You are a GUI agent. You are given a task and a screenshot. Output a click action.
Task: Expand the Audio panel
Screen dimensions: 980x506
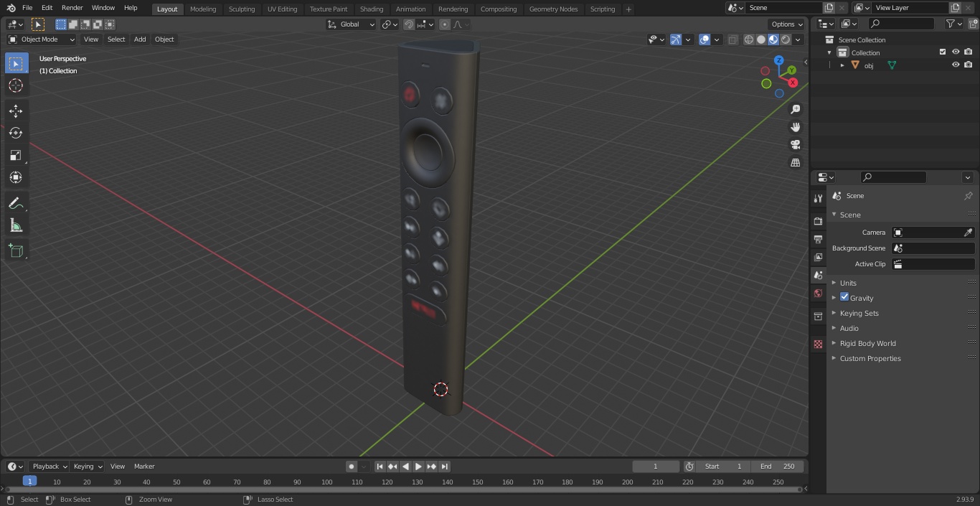click(x=849, y=328)
